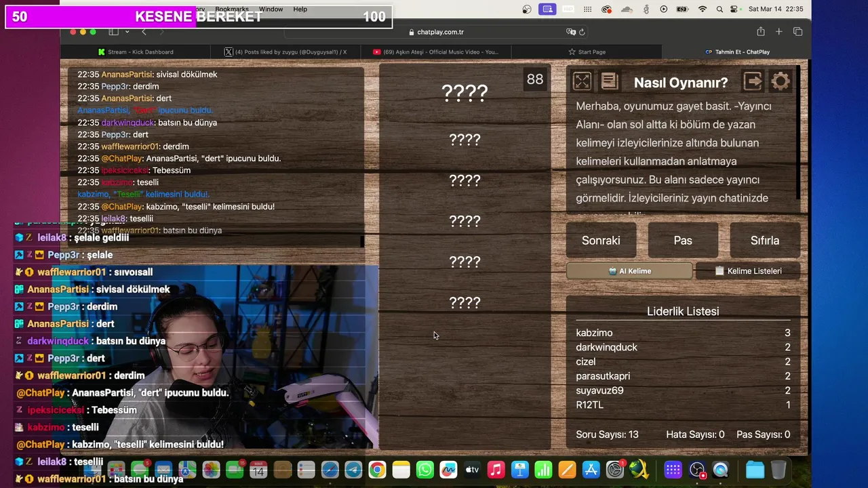This screenshot has height=488, width=868.
Task: Click the Wi-Fi icon in menu bar
Action: click(703, 9)
